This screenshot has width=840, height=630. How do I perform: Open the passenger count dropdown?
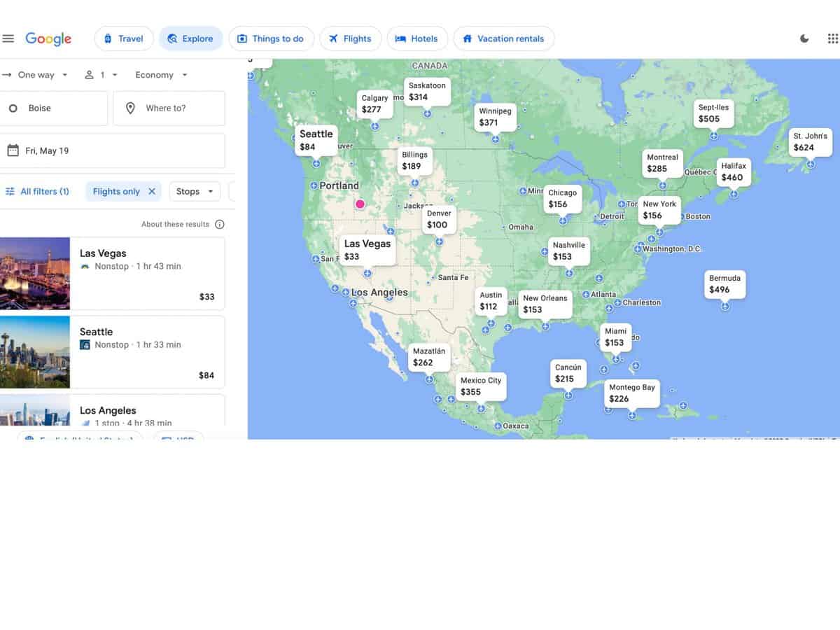click(x=101, y=75)
